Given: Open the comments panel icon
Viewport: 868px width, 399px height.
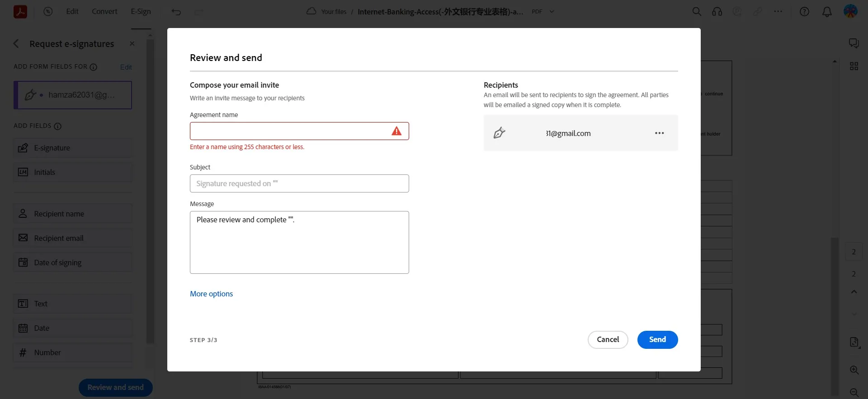Looking at the screenshot, I should click(854, 43).
